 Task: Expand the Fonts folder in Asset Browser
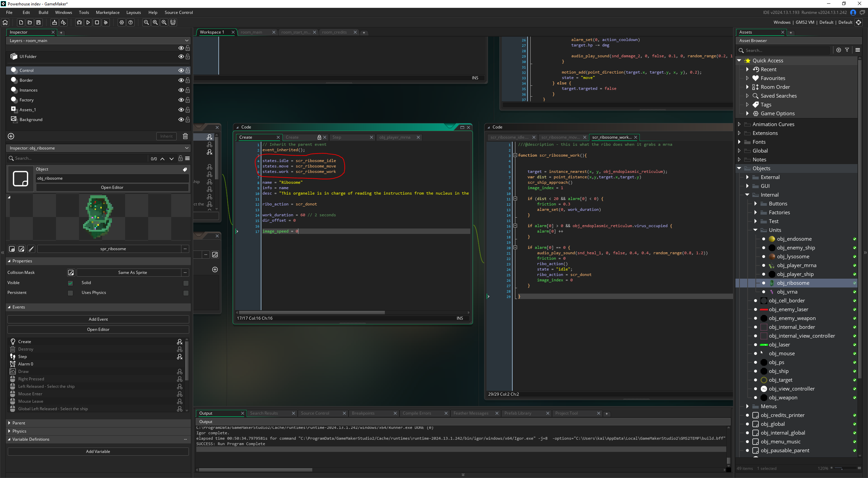point(739,142)
